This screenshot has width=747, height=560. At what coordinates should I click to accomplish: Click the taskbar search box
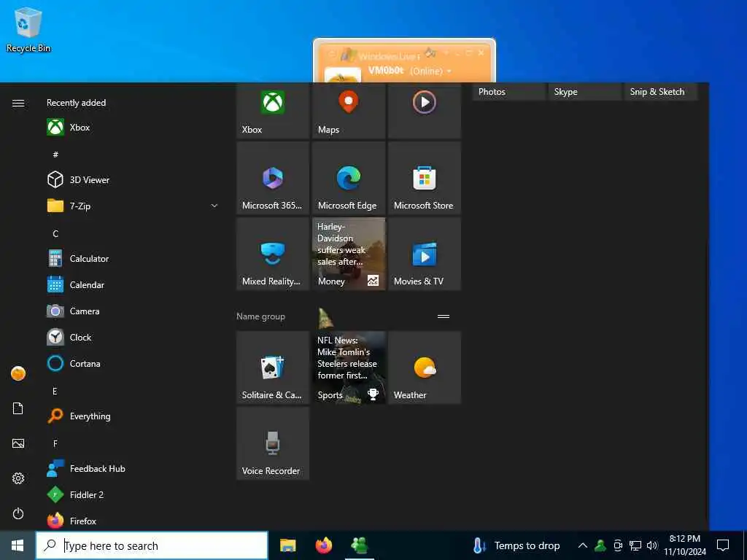click(x=152, y=545)
